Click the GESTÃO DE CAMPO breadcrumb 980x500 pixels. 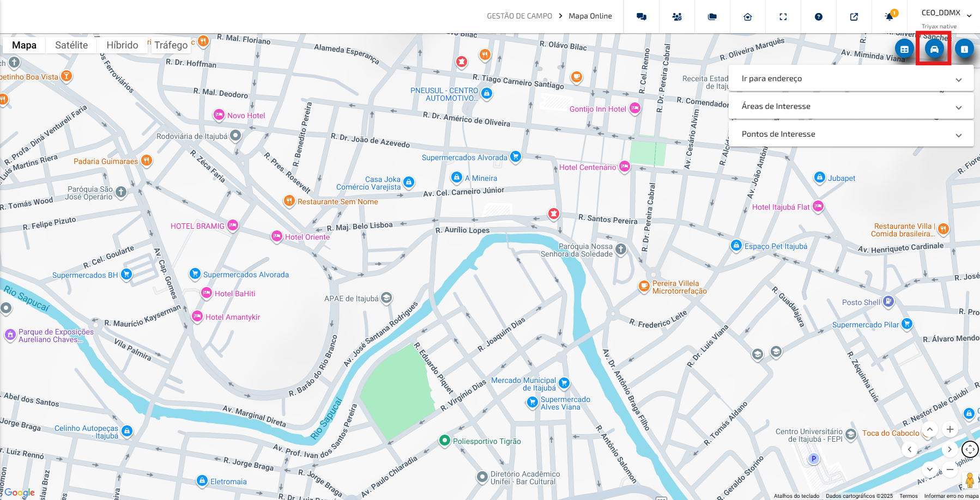click(x=519, y=16)
